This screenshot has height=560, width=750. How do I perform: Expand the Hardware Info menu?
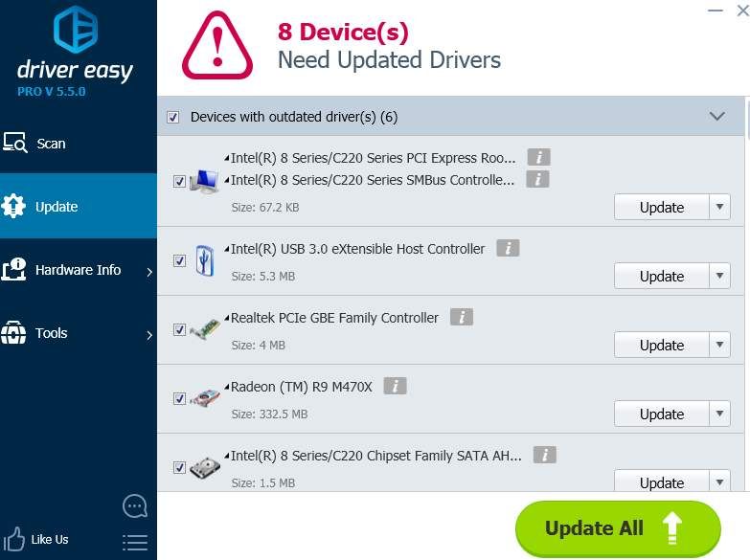coord(78,270)
